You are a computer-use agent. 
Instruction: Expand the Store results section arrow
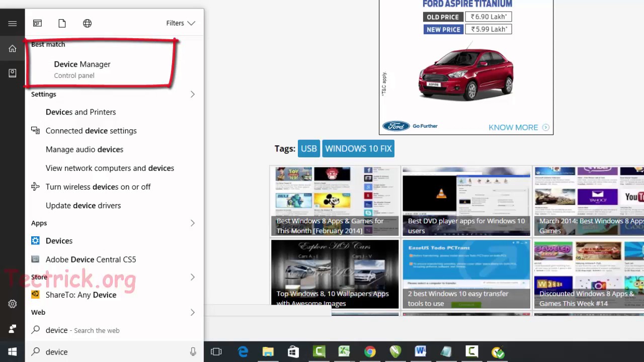(x=192, y=277)
